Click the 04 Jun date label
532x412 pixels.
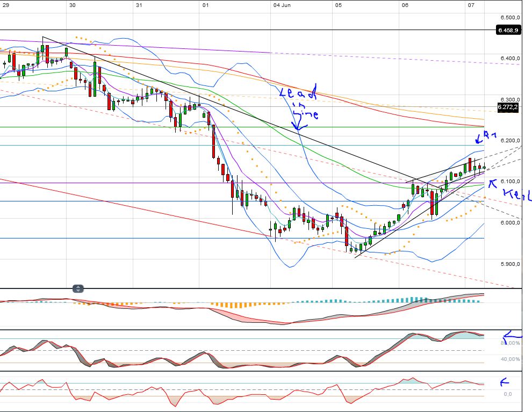[x=282, y=5]
